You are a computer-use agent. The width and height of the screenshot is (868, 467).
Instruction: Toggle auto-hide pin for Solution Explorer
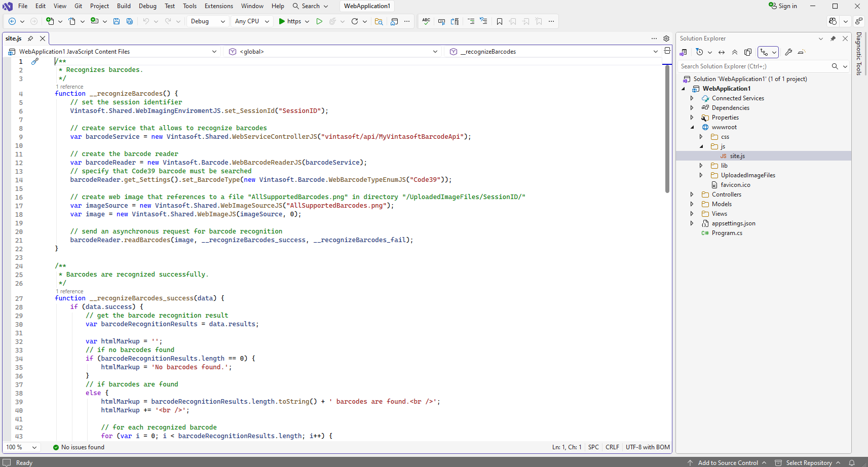833,38
